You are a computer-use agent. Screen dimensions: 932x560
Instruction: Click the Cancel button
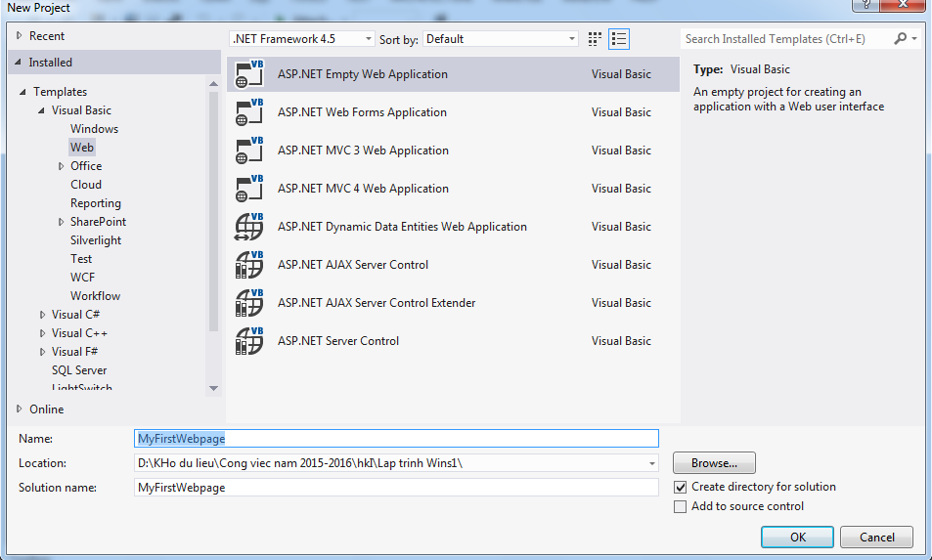point(876,537)
